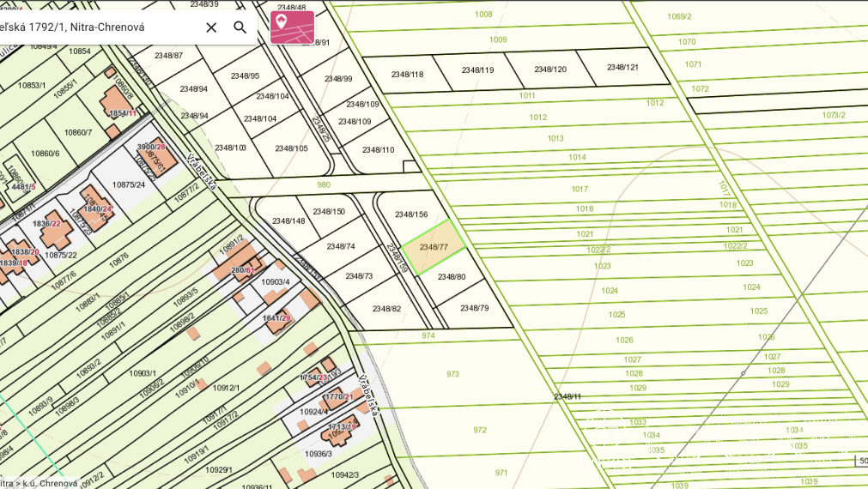The height and width of the screenshot is (489, 868).
Task: Click the k.ú. Chrenová breadcrumb link
Action: pyautogui.click(x=53, y=483)
